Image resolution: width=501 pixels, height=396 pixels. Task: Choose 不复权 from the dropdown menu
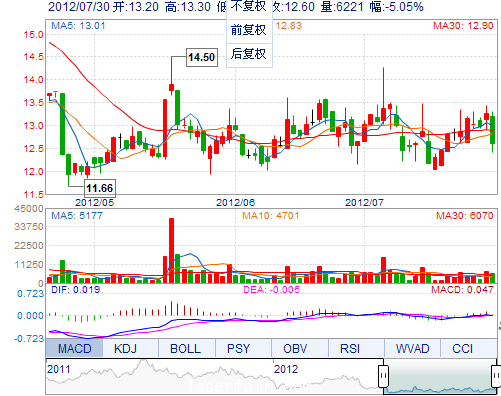click(249, 8)
